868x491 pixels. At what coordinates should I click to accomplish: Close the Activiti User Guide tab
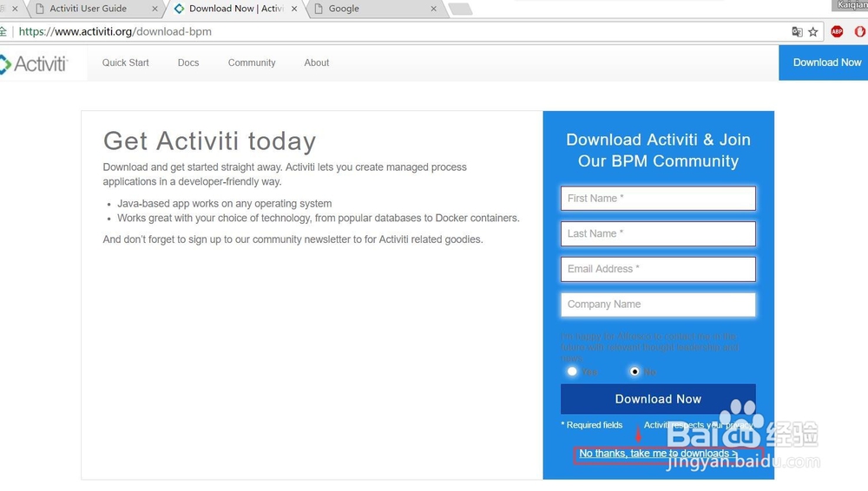(x=155, y=9)
